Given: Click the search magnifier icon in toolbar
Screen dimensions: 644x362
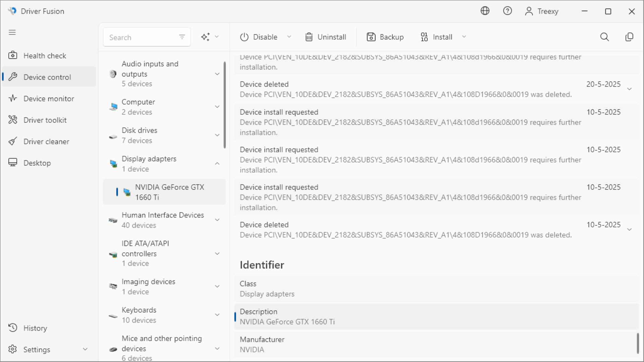Looking at the screenshot, I should click(x=605, y=37).
